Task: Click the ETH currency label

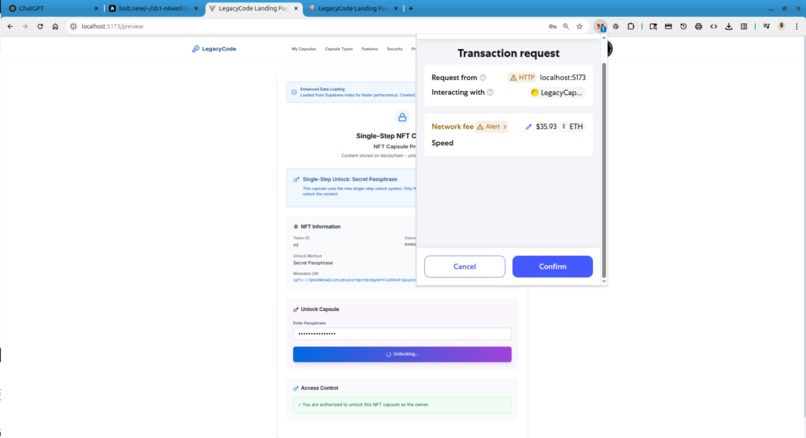Action: coord(576,126)
